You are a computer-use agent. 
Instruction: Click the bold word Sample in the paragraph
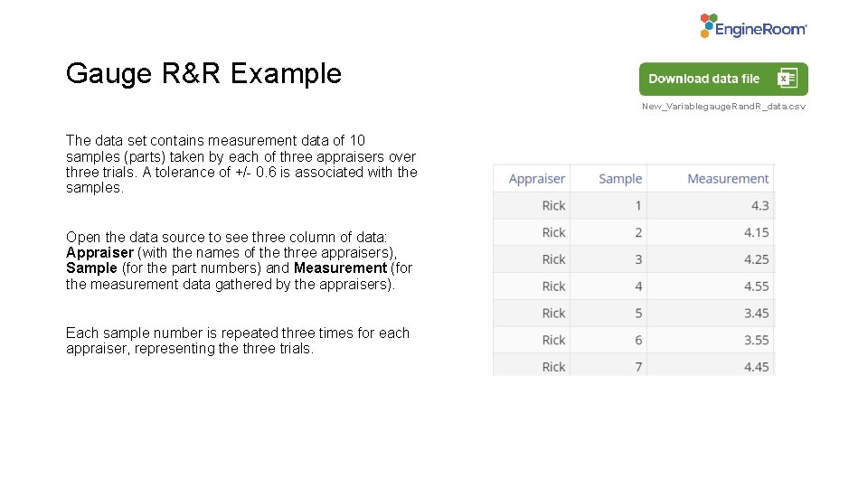[91, 268]
